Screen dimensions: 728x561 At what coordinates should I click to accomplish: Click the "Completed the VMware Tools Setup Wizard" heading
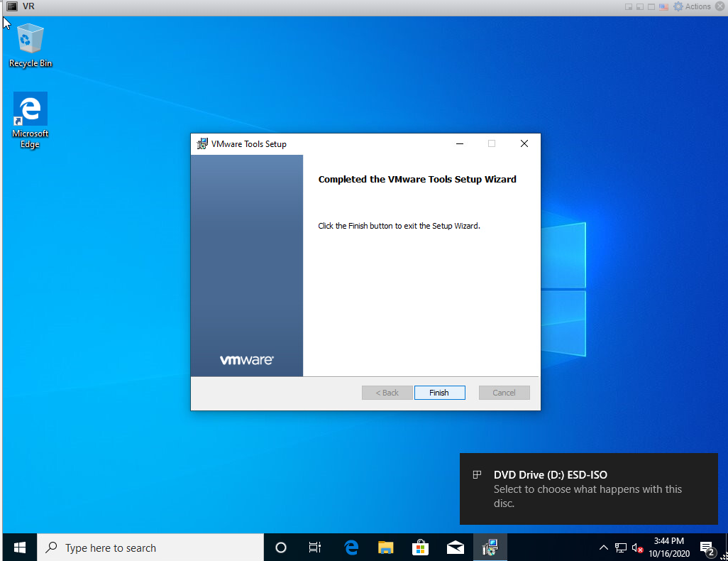[417, 180]
